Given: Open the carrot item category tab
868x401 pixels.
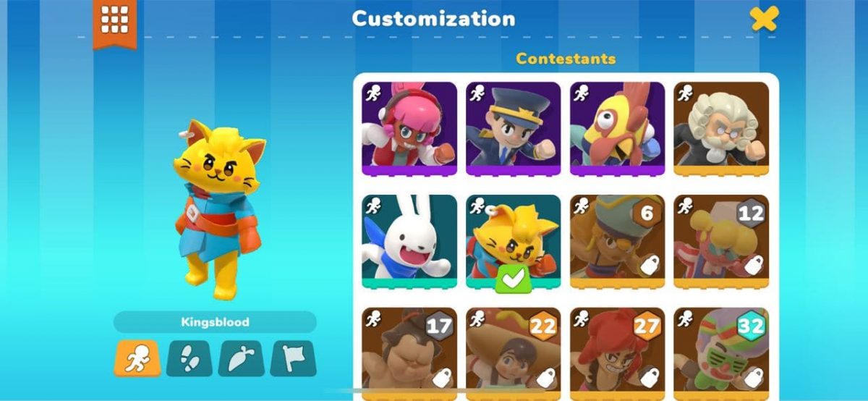Looking at the screenshot, I should click(242, 358).
